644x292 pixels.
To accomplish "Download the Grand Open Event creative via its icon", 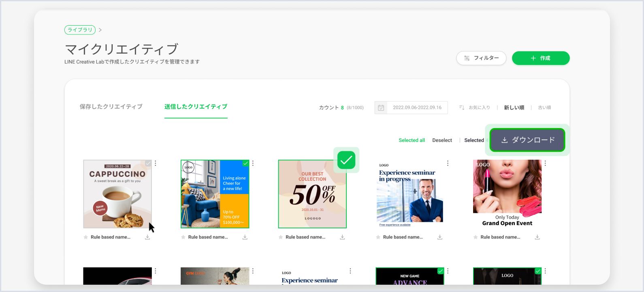I will click(537, 237).
